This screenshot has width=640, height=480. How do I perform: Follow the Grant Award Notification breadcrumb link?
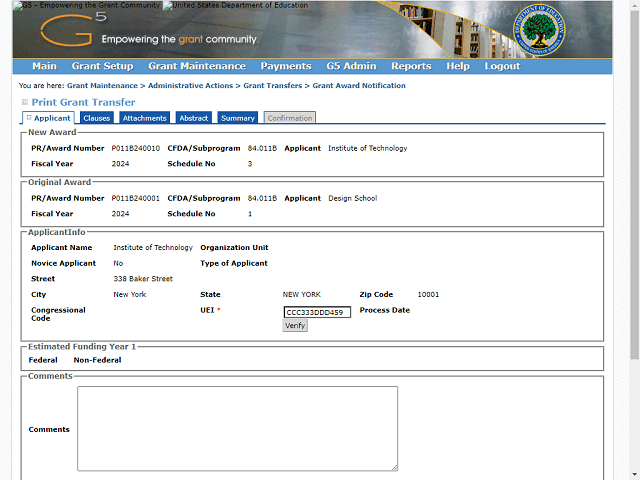coord(359,86)
